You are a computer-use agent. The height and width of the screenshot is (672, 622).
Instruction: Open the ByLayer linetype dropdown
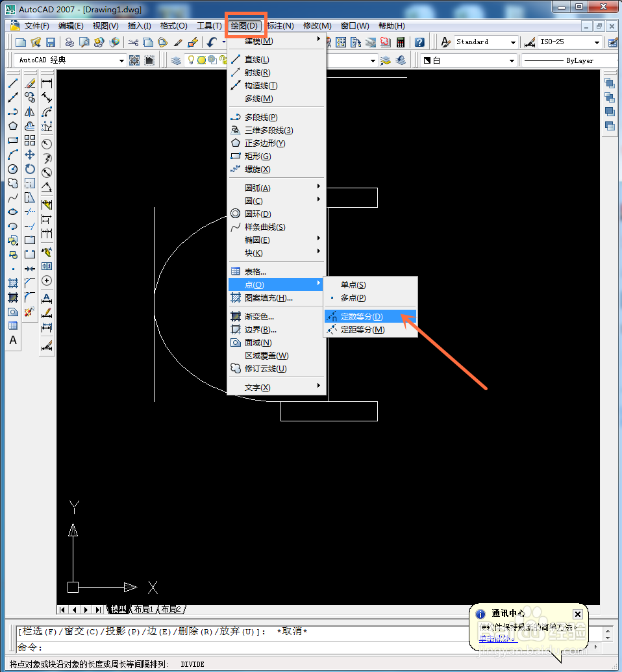[571, 60]
